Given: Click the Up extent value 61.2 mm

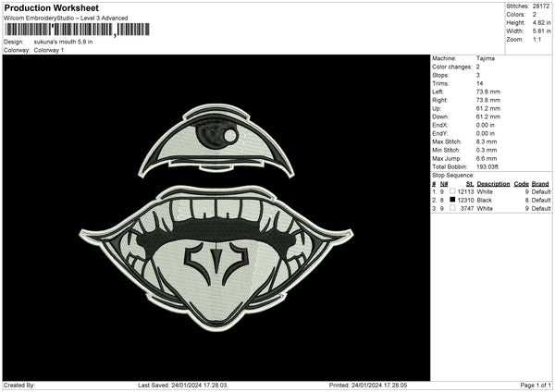Looking at the screenshot, I should (x=488, y=108).
